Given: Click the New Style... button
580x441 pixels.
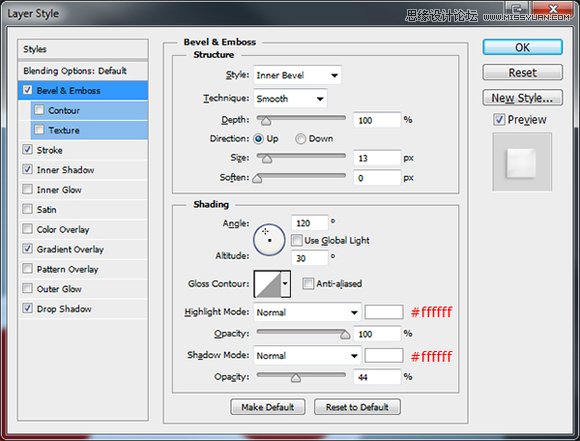Looking at the screenshot, I should 522,98.
